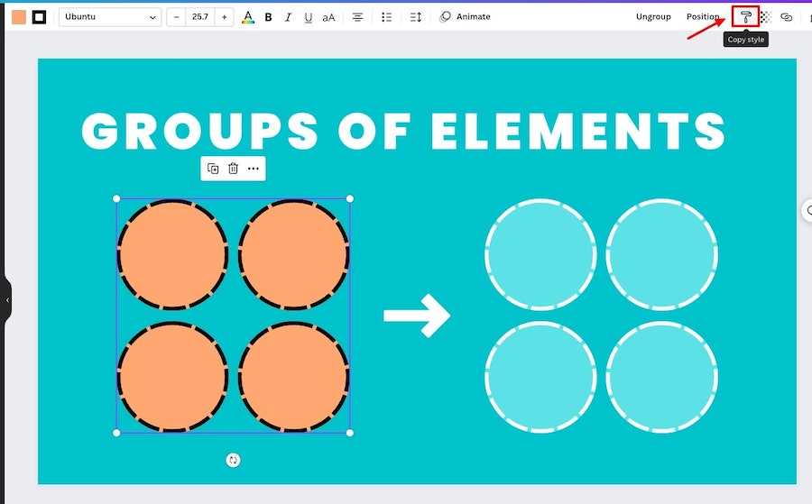Viewport: 812px width, 504px height.
Task: Click the rotate handle below the selection
Action: tap(233, 461)
